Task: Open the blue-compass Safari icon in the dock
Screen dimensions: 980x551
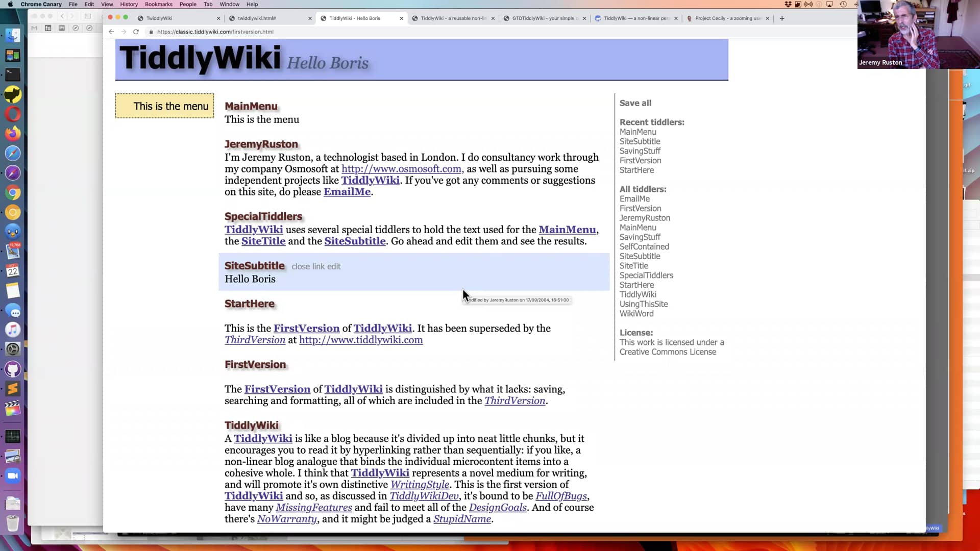Action: (x=13, y=153)
